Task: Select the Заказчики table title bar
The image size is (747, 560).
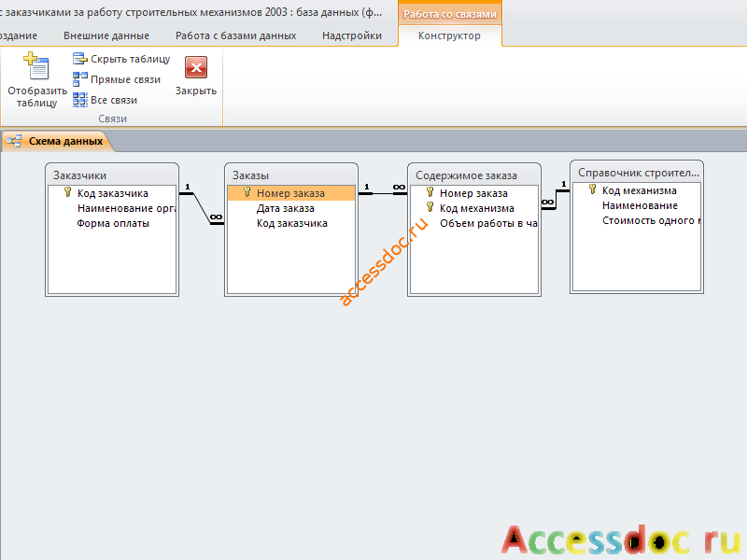Action: pos(112,175)
